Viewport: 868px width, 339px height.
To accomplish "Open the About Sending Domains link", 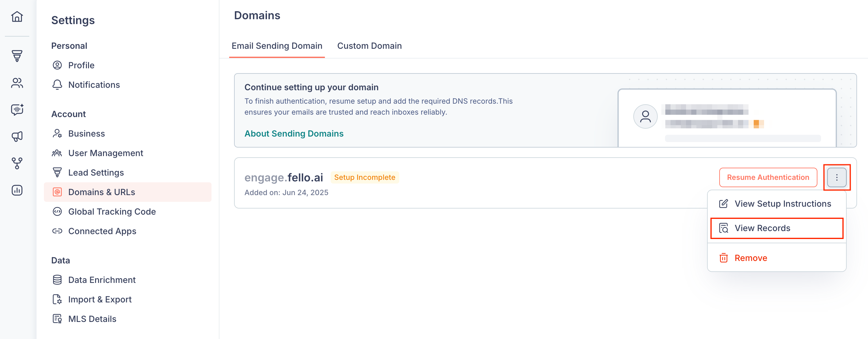I will click(294, 134).
